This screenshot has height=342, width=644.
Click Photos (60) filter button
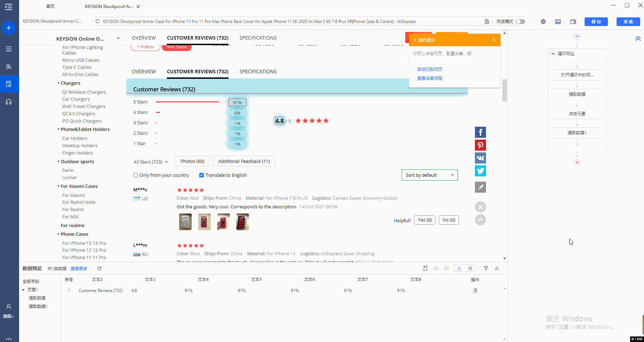192,161
